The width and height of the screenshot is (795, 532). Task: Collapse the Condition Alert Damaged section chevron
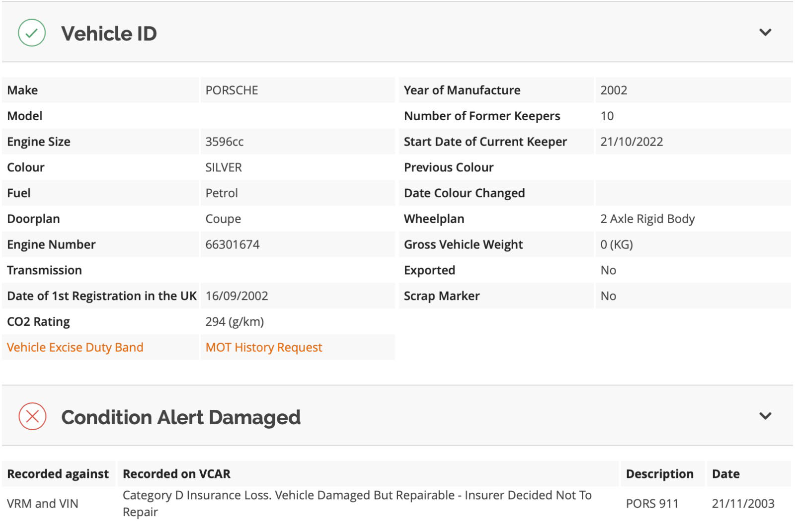pos(765,416)
